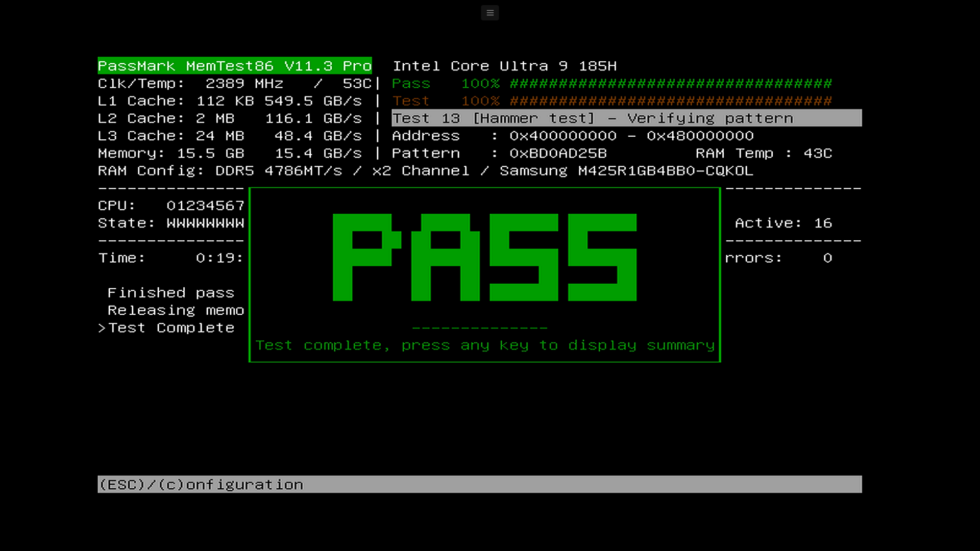This screenshot has width=980, height=551.
Task: Click the Test 100% progress bar
Action: (x=670, y=101)
